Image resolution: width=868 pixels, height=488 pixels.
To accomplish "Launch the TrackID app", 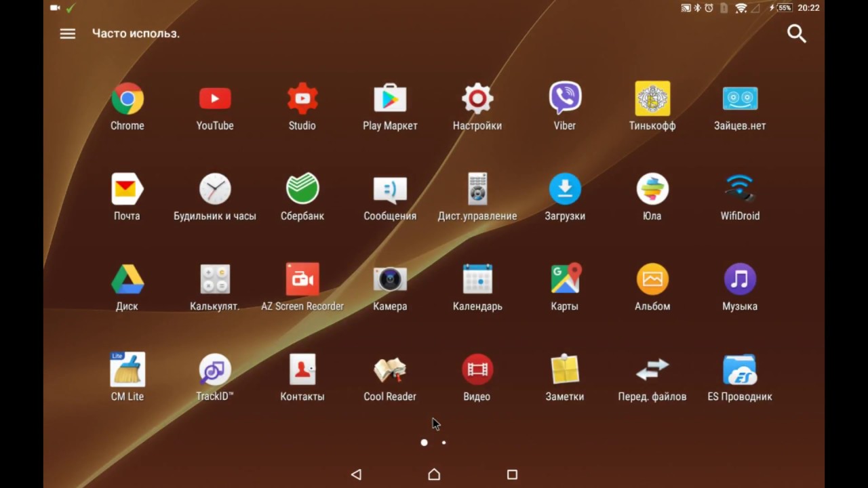I will (215, 369).
